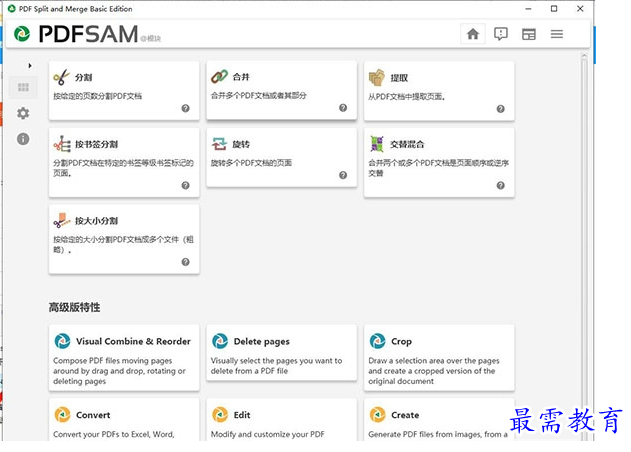
Task: Click the Edit feature icon
Action: pyautogui.click(x=220, y=415)
